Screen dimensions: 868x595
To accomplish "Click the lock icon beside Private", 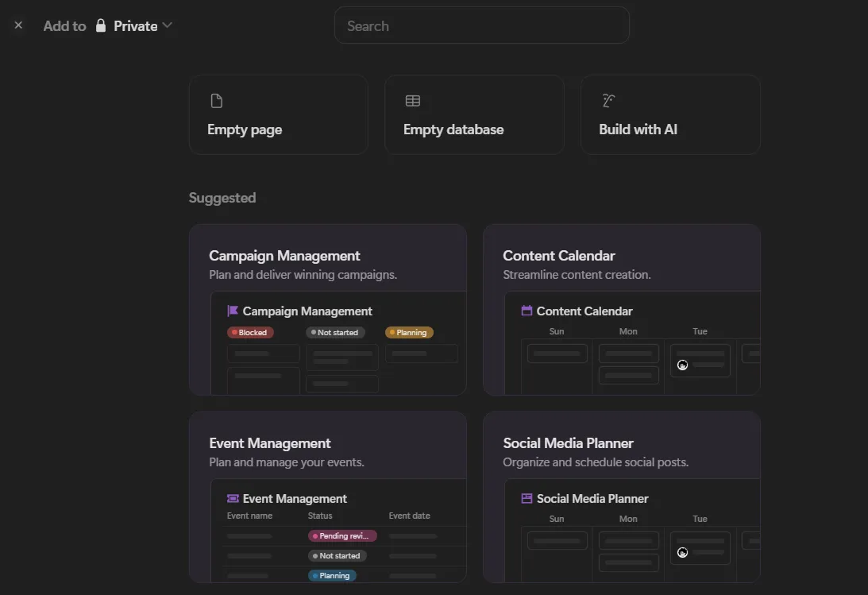I will point(101,25).
